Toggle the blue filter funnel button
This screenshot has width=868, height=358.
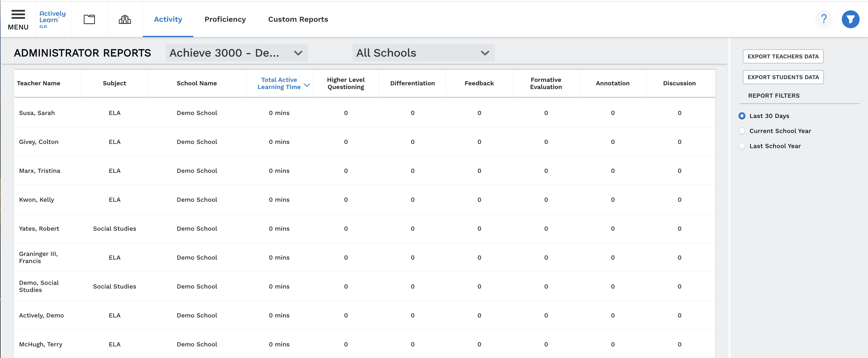tap(850, 19)
